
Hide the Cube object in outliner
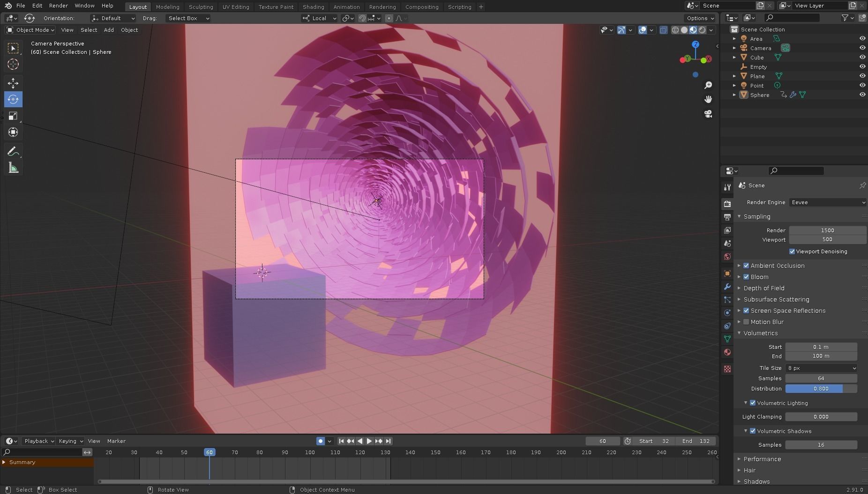point(862,57)
